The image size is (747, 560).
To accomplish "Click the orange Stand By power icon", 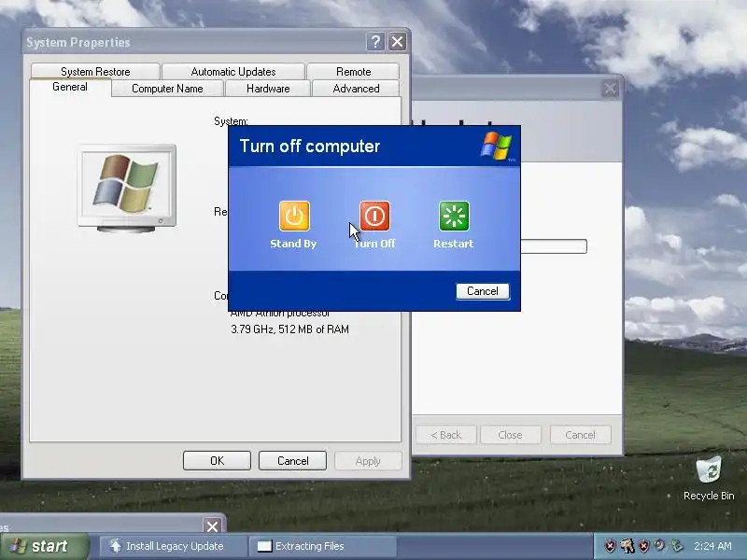I will (294, 216).
